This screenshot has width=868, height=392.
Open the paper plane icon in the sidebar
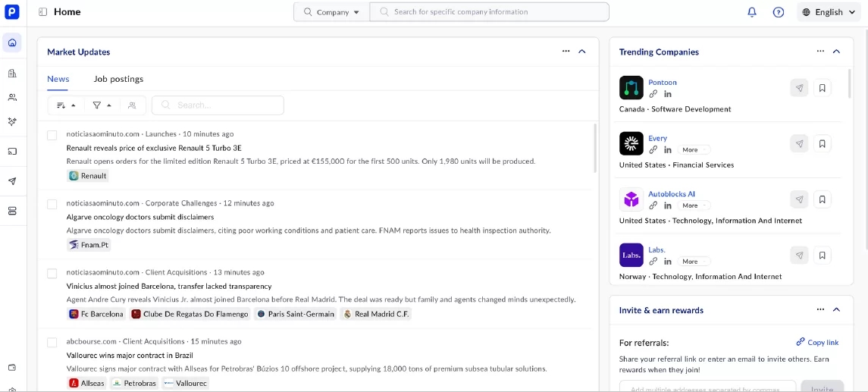pos(12,181)
